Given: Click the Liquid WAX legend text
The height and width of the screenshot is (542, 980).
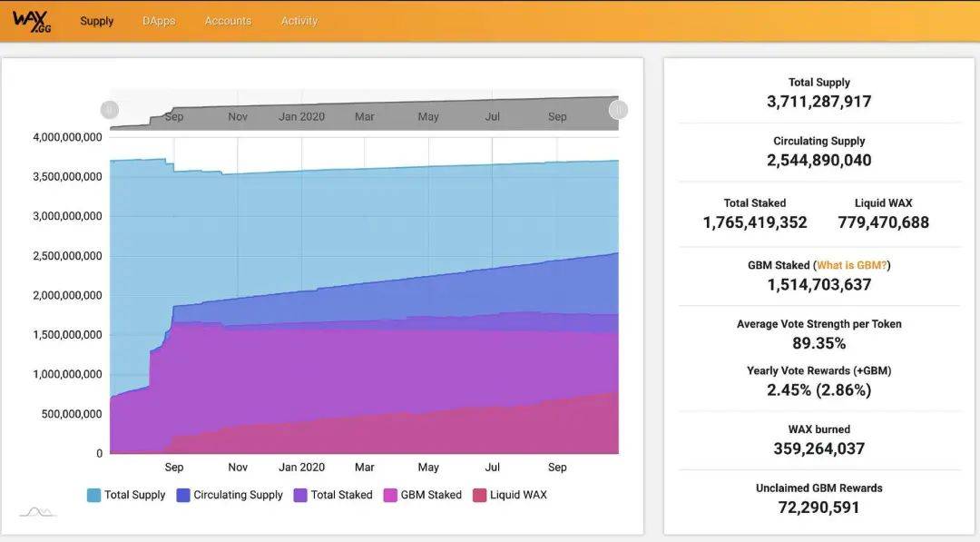Looking at the screenshot, I should (518, 495).
